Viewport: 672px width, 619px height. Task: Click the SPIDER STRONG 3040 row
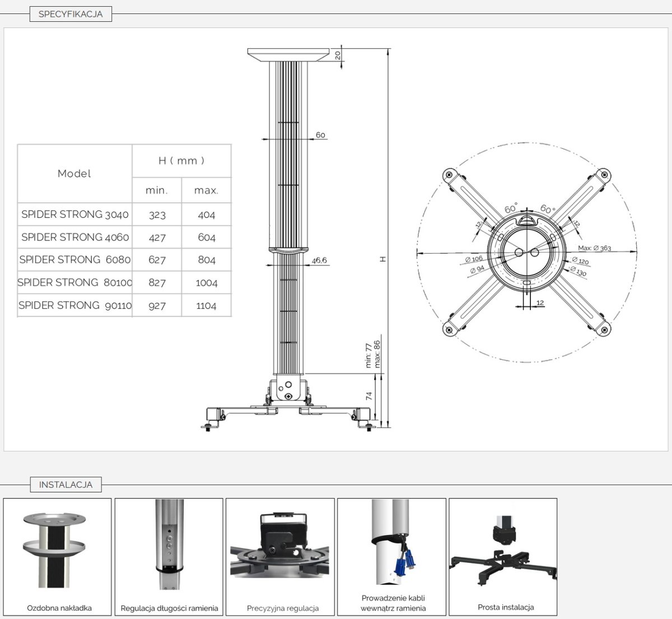pos(75,215)
